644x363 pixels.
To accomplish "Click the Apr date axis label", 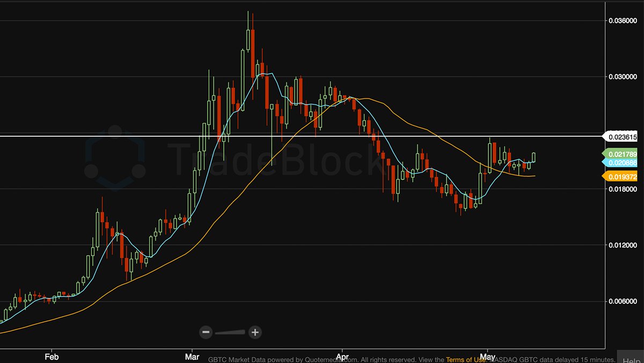I will click(x=342, y=357).
